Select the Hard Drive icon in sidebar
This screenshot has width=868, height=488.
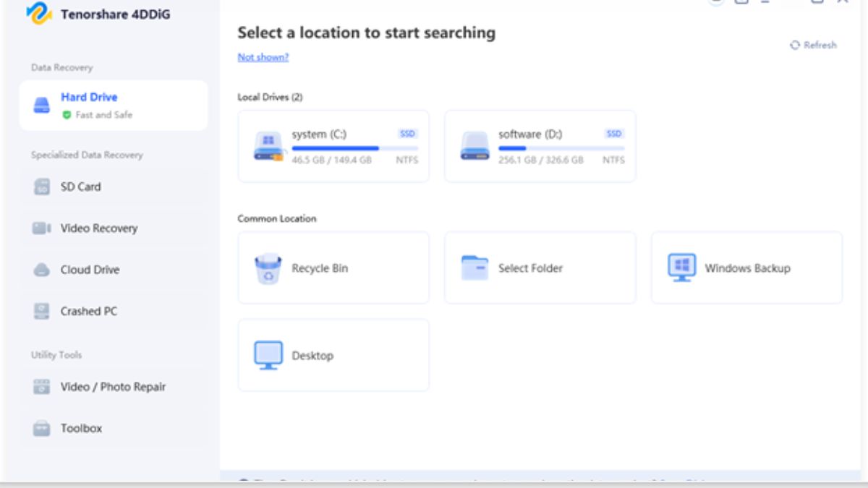[42, 106]
